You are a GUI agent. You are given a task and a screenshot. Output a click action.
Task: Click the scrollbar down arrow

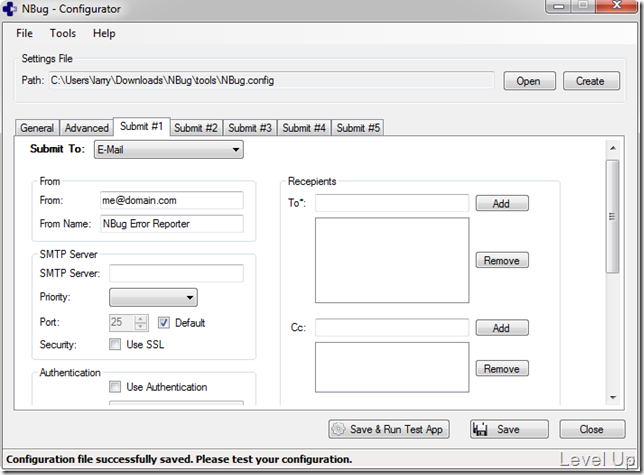[613, 397]
